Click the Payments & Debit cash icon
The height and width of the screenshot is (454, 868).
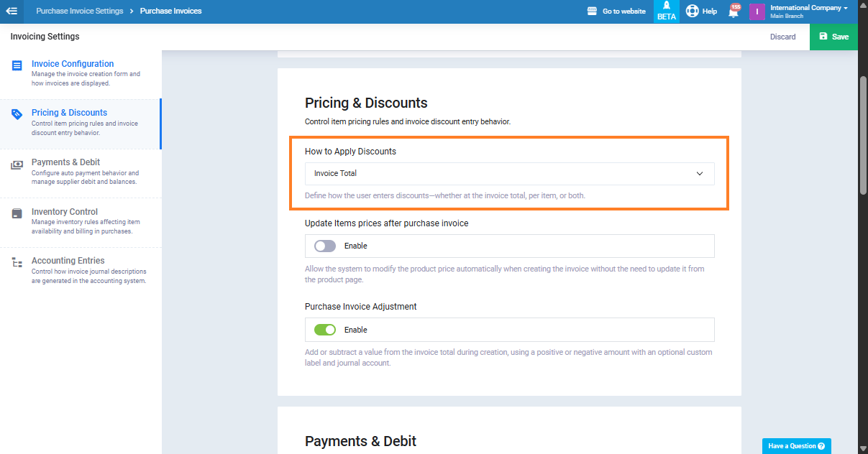(x=17, y=165)
